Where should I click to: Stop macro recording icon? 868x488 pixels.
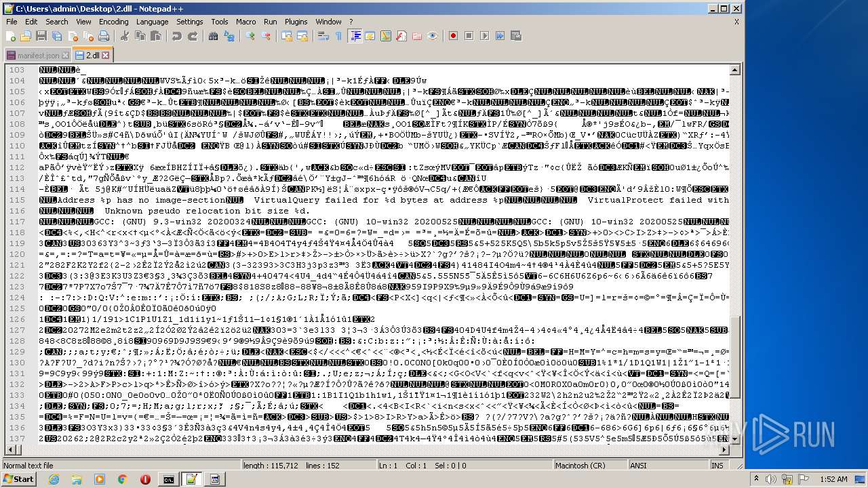469,36
